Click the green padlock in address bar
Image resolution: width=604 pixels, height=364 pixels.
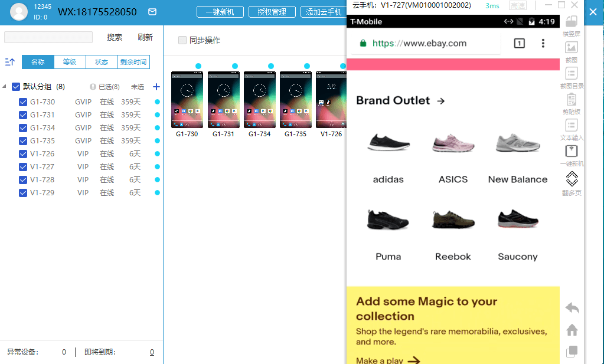click(x=363, y=43)
